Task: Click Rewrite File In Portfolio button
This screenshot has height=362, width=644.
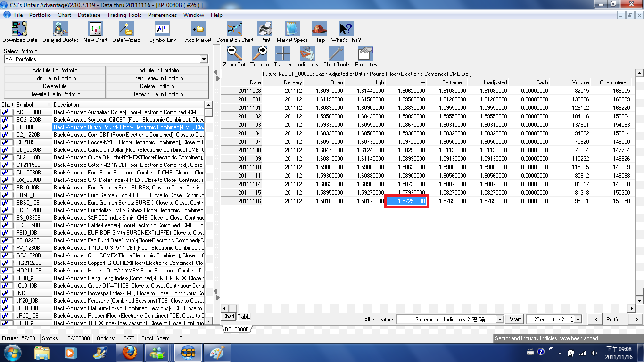Action: point(55,94)
